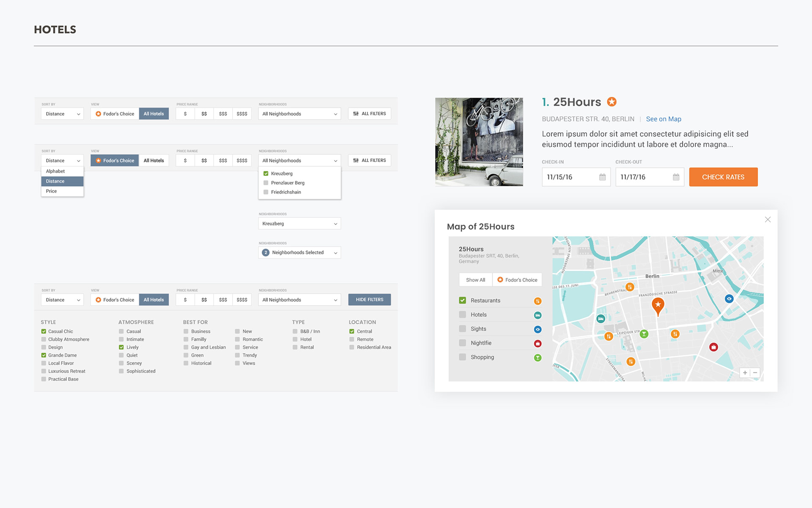The height and width of the screenshot is (508, 812).
Task: Click the restaurant pin near Behrenstrasse label
Action: pyautogui.click(x=630, y=287)
